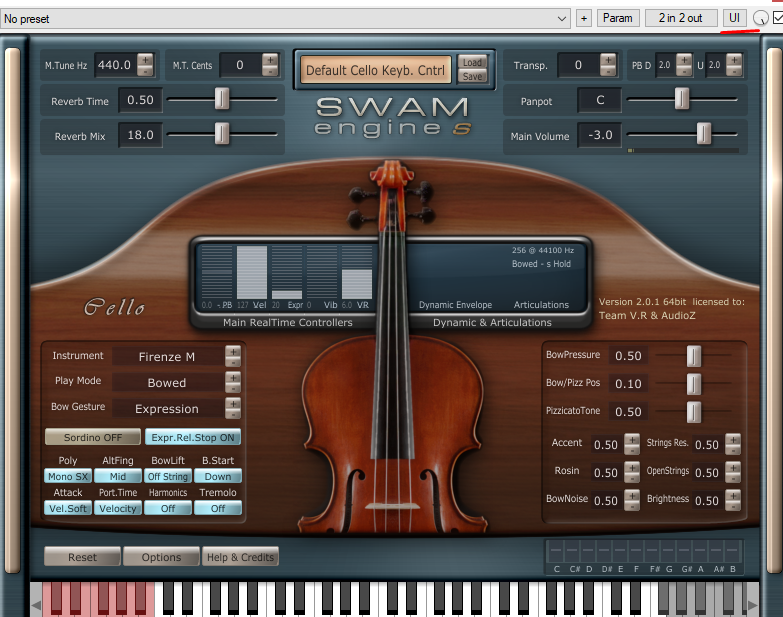Click the PB D stepper
This screenshot has width=783, height=617.
pyautogui.click(x=684, y=65)
